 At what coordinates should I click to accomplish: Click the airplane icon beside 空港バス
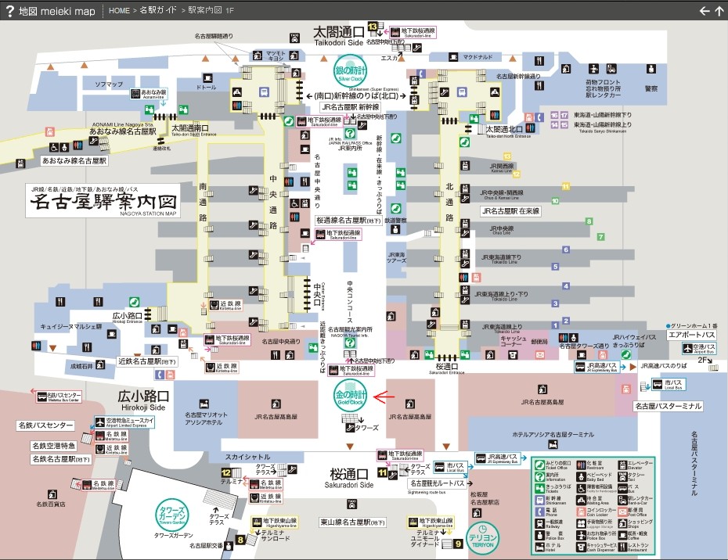coord(687,347)
